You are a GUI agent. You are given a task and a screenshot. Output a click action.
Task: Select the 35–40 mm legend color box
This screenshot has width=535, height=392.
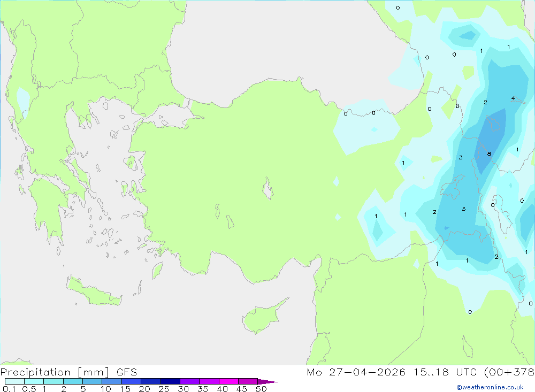[209, 381]
